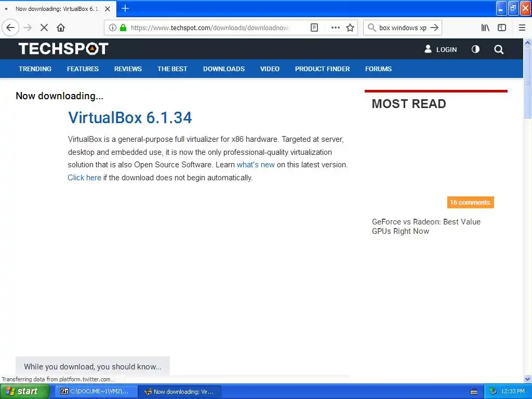Open the Firefox hamburger menu

tap(522, 28)
